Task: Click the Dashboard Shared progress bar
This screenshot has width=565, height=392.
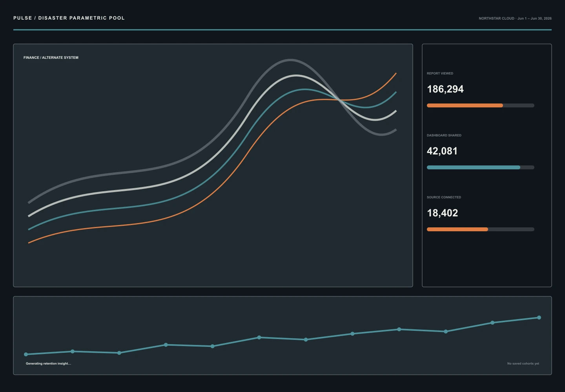Action: coord(480,167)
